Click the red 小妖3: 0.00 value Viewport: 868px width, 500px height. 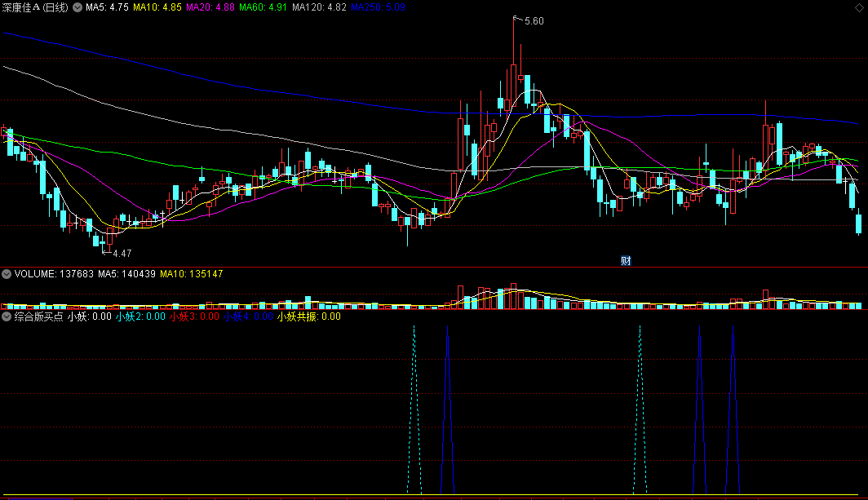click(194, 316)
